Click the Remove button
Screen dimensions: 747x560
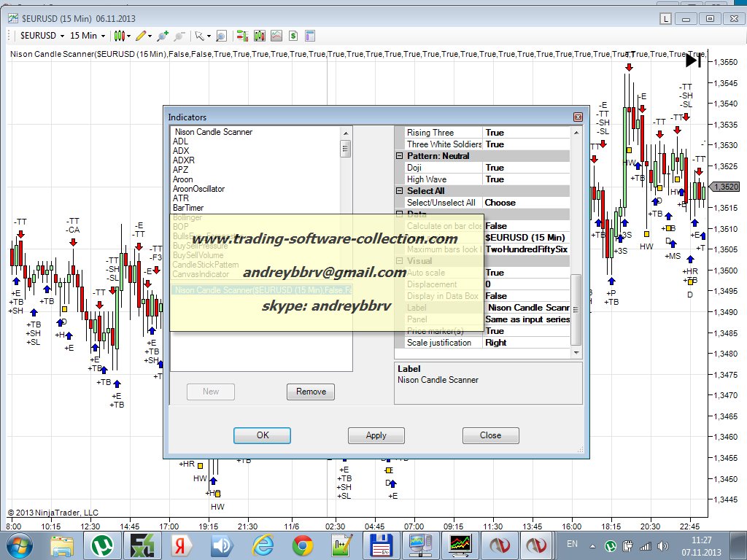tap(311, 392)
